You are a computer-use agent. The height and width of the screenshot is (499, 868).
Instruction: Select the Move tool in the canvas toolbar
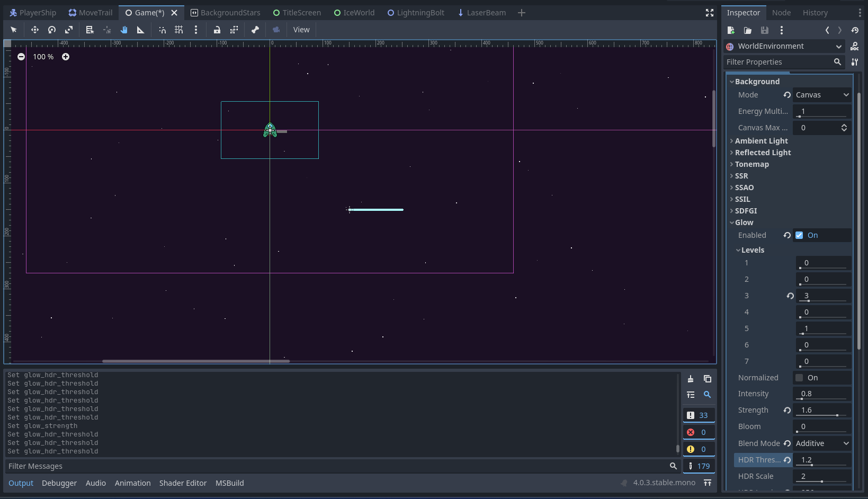(34, 30)
